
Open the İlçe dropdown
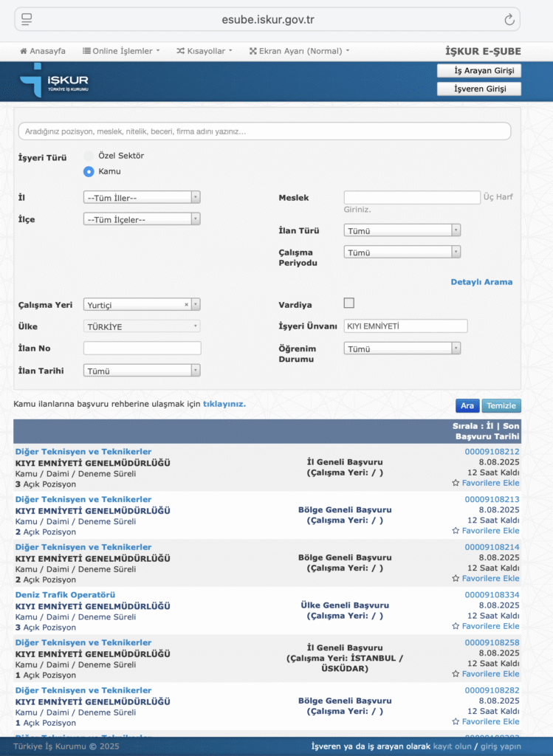[142, 219]
